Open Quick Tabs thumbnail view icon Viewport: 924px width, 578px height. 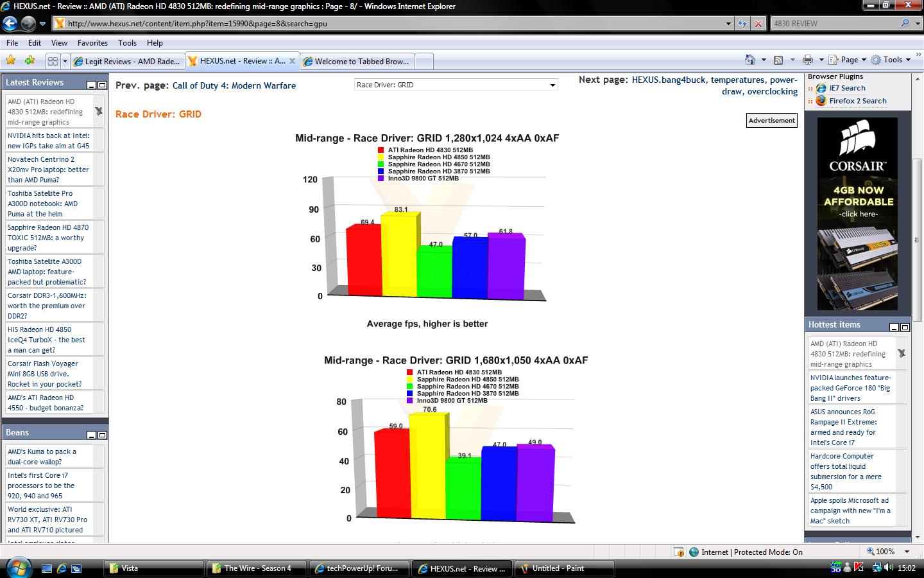click(53, 62)
